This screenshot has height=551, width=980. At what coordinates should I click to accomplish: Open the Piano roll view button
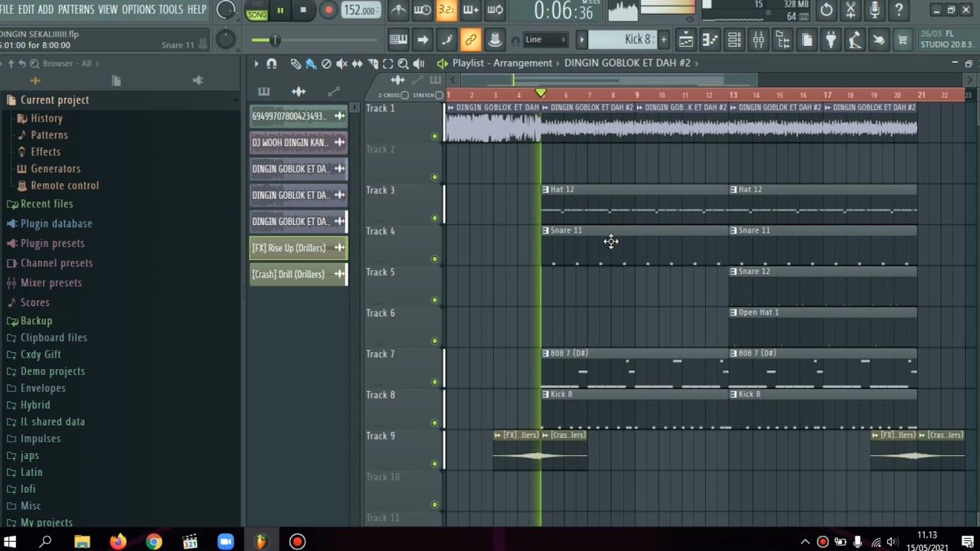(x=710, y=40)
